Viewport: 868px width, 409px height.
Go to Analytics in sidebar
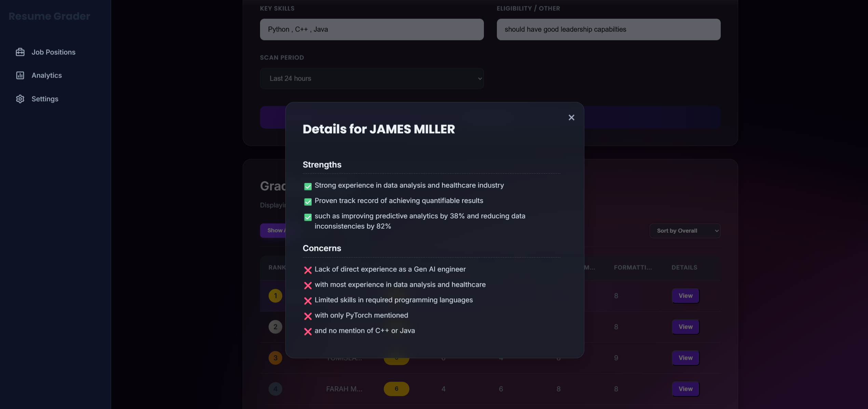[46, 75]
